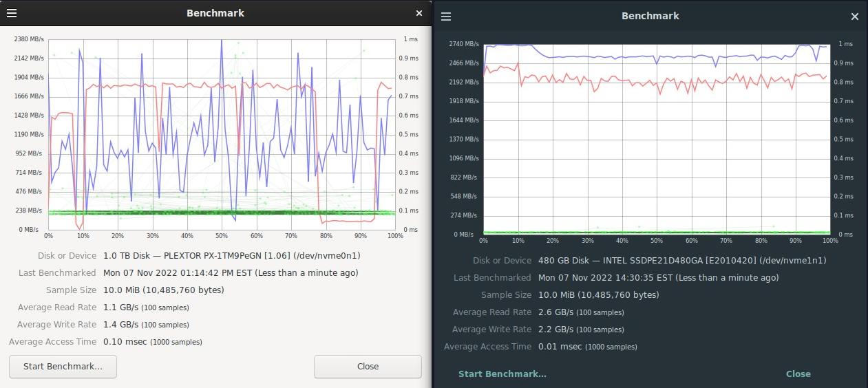Click the 01:14:42 PM EST benchmark timestamp
Screen dimensions: 868x388
(231, 273)
